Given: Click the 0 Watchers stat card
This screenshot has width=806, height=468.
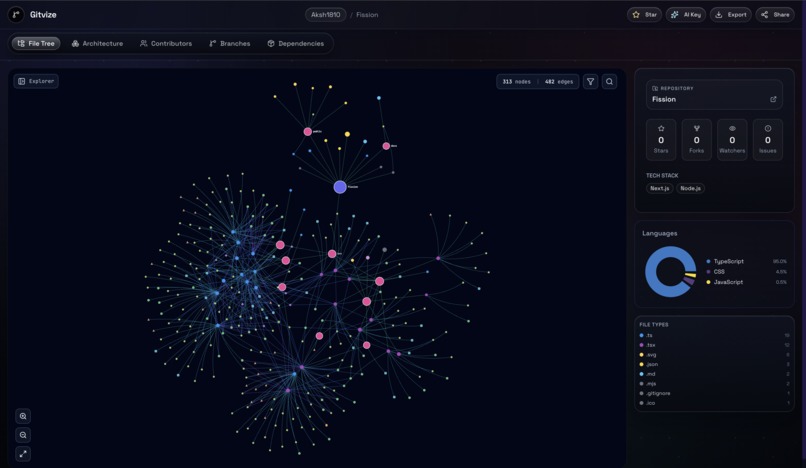Looking at the screenshot, I should click(x=732, y=140).
